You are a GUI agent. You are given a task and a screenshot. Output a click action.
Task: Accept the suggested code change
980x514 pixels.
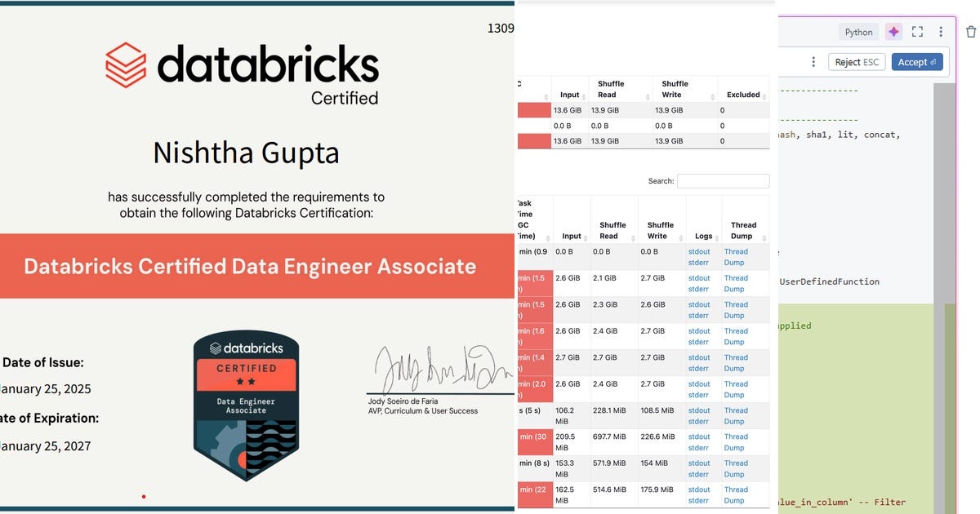tap(916, 61)
